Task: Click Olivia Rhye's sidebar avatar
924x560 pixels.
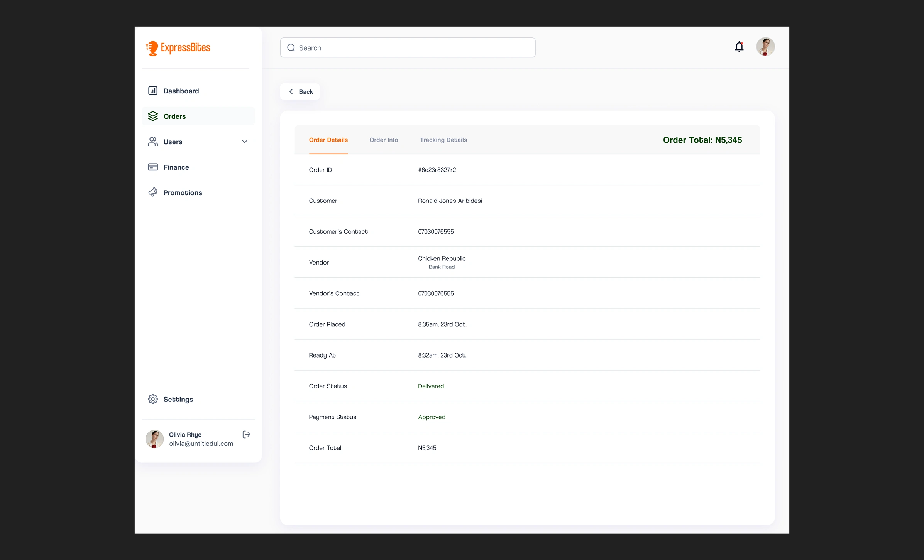Action: [x=154, y=439]
